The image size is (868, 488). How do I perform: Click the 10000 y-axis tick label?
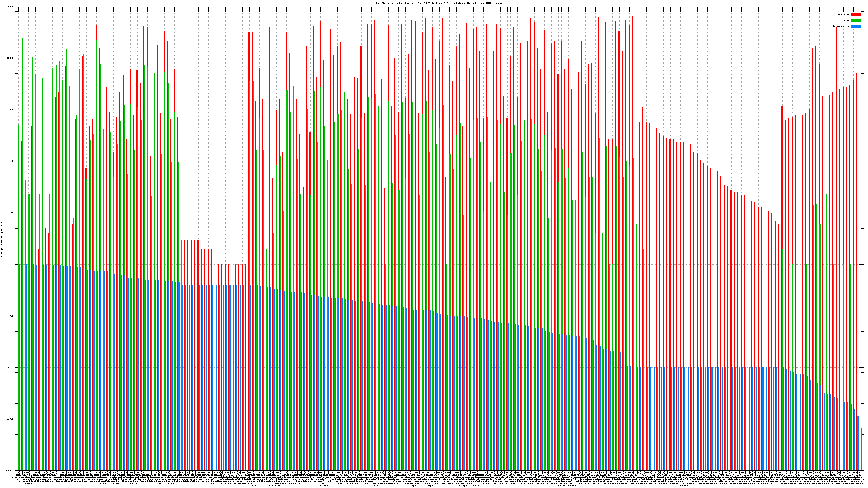[11, 58]
